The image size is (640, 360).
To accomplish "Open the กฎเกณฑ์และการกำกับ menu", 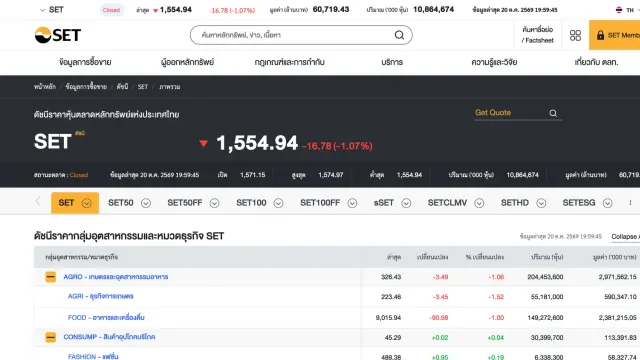I will click(x=289, y=62).
